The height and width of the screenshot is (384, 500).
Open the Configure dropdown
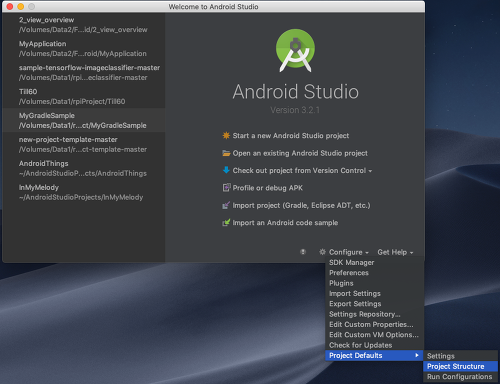pos(349,252)
